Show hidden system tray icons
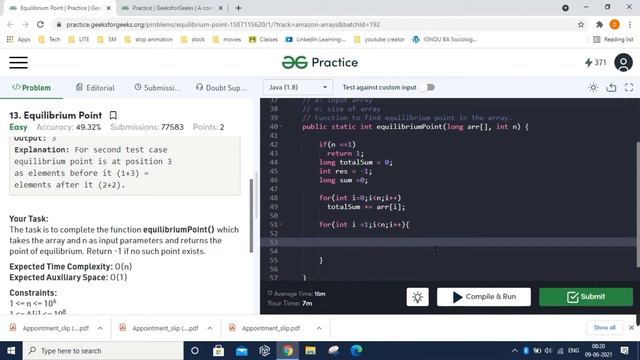 tap(514, 351)
